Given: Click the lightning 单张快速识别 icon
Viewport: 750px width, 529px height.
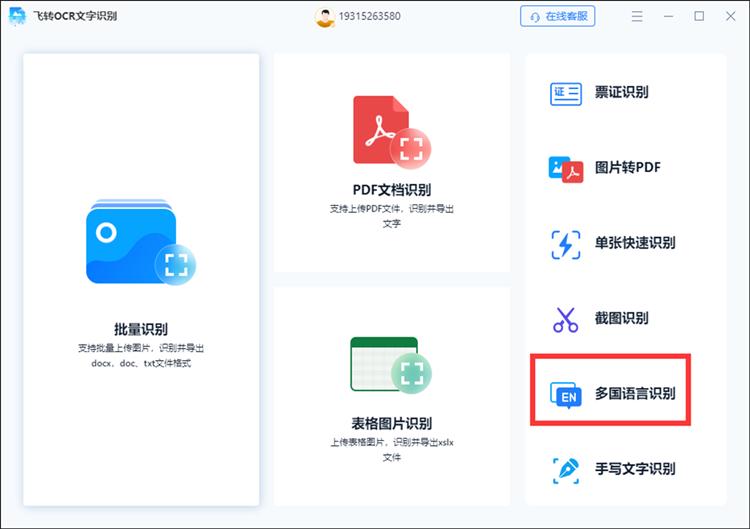Looking at the screenshot, I should pos(565,244).
